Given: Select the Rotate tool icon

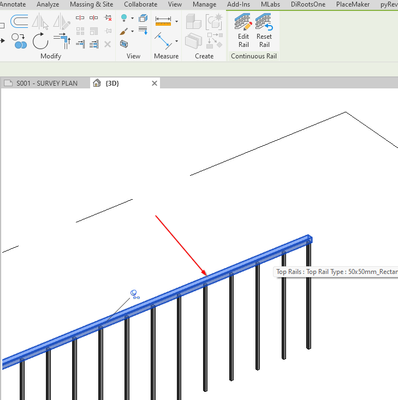Looking at the screenshot, I should [x=41, y=41].
